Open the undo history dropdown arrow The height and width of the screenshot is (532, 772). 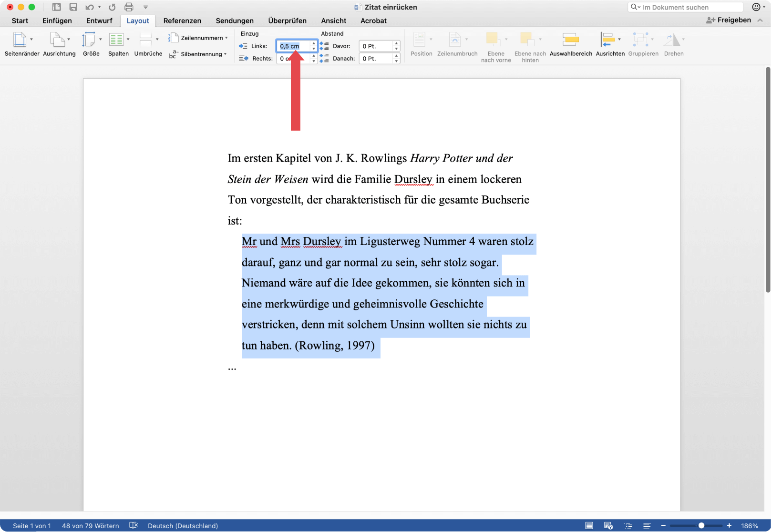pyautogui.click(x=99, y=7)
